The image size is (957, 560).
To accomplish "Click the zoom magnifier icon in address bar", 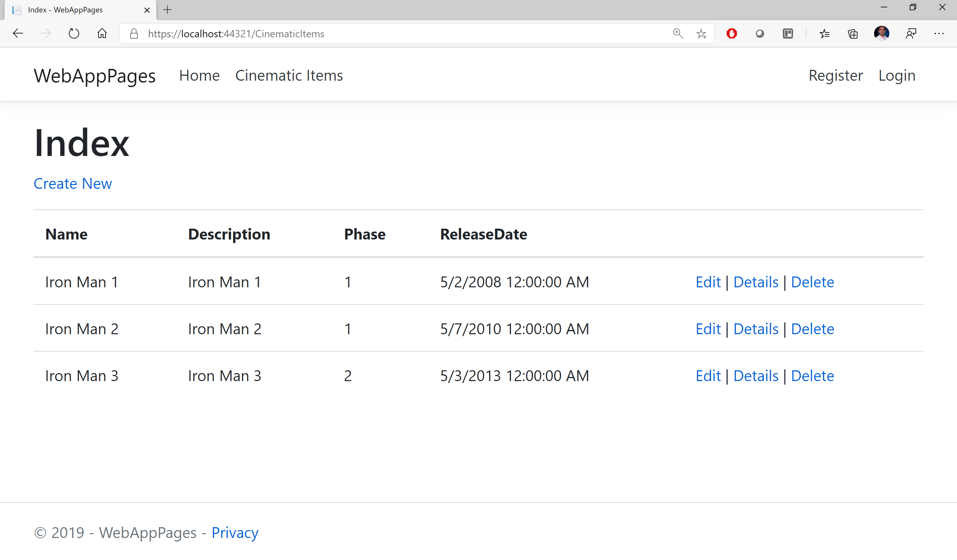I will tap(678, 33).
